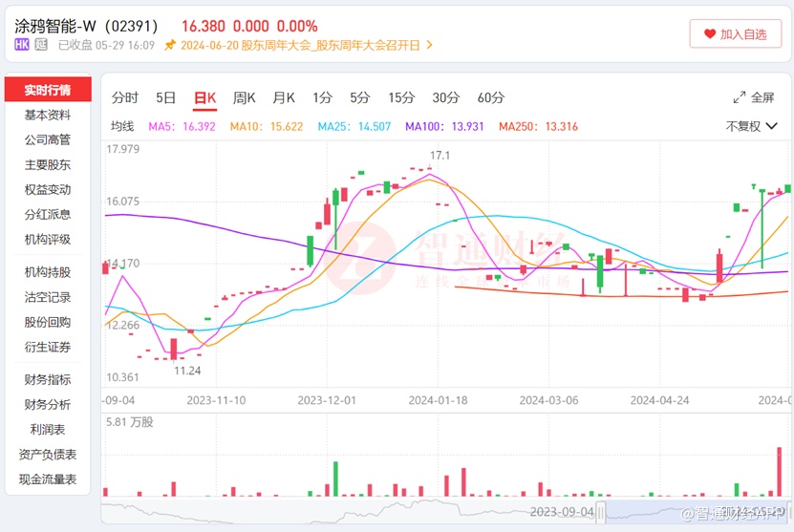Click the 延 delayed-quote badge

(x=41, y=45)
